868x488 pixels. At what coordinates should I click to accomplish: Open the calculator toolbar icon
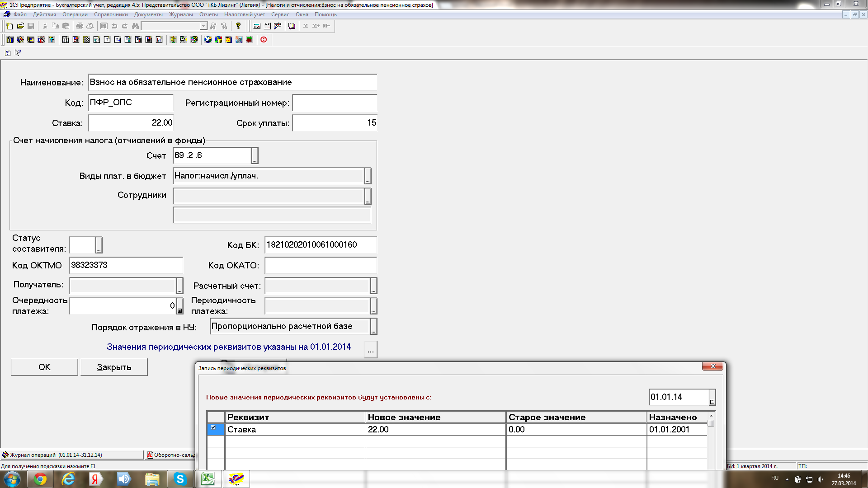pos(257,26)
